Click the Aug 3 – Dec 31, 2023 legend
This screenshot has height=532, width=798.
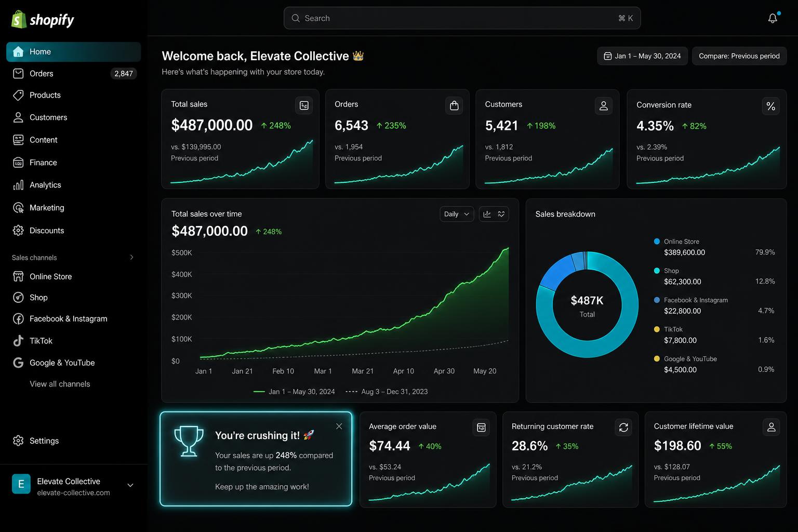click(387, 392)
